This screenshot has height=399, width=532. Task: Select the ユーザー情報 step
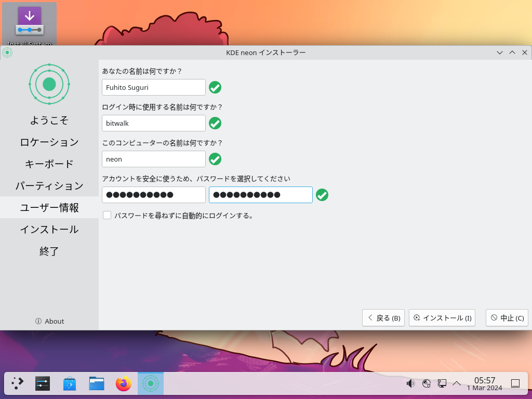[x=49, y=207]
